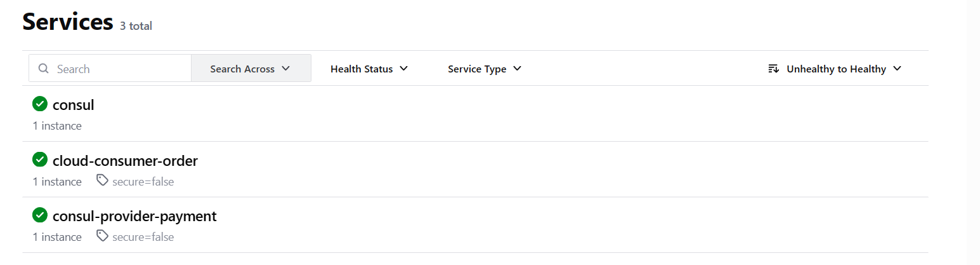Image resolution: width=980 pixels, height=265 pixels.
Task: Click consul-provider-payment green health checkmark
Action: pyautogui.click(x=40, y=215)
